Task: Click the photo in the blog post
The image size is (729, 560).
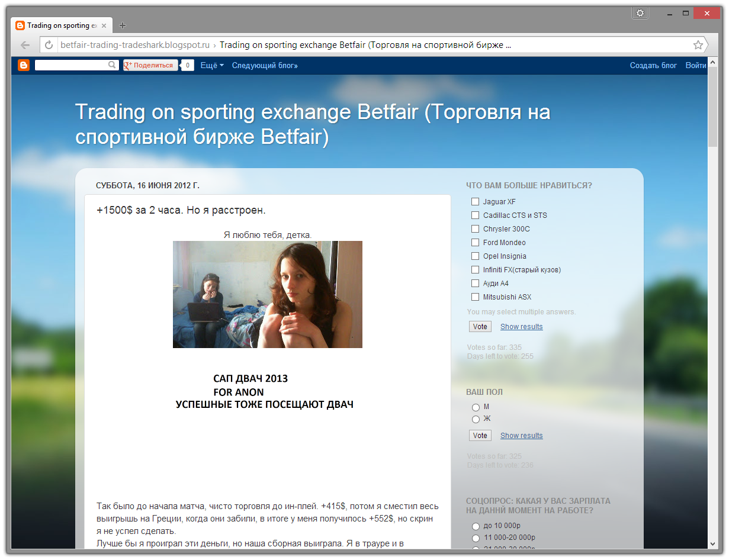Action: (x=268, y=294)
